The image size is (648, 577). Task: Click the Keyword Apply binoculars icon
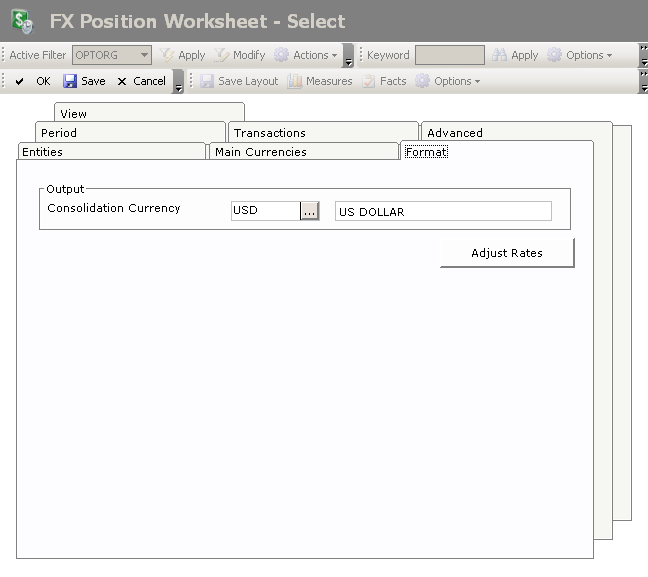pos(497,55)
